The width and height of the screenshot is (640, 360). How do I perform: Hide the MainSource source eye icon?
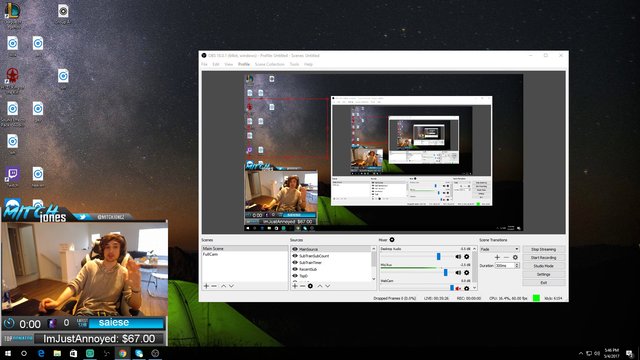(x=295, y=249)
